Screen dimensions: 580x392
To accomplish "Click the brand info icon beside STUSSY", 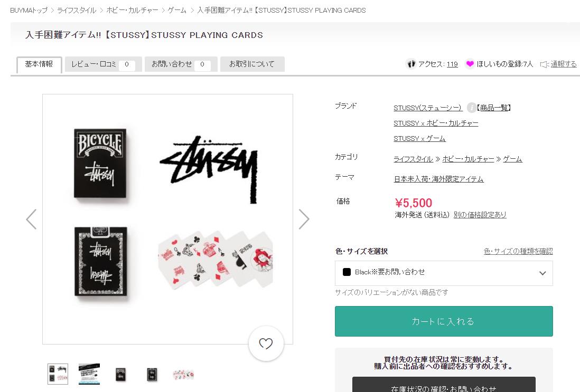I will point(472,108).
